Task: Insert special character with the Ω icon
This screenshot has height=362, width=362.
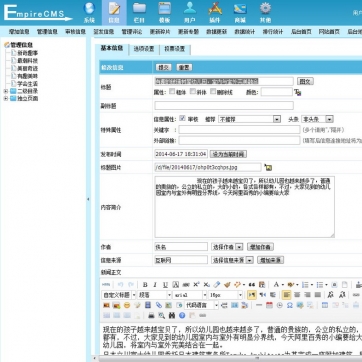Action: point(290,305)
